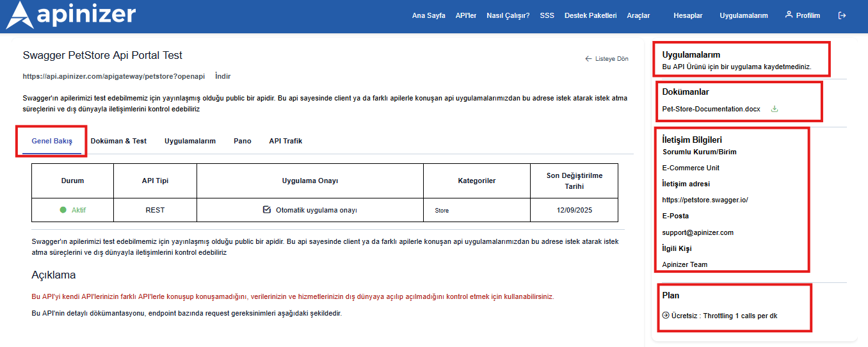Select the Genel Bakış tab

click(x=52, y=141)
